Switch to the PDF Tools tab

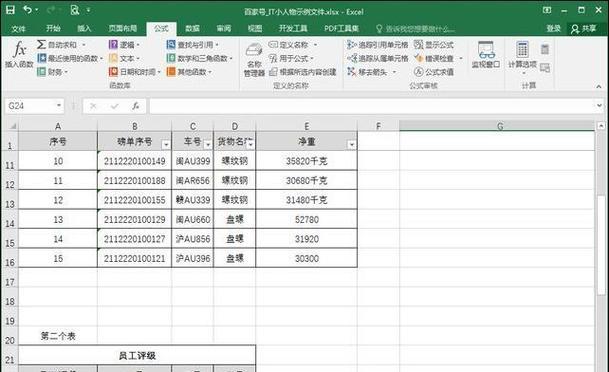point(341,28)
